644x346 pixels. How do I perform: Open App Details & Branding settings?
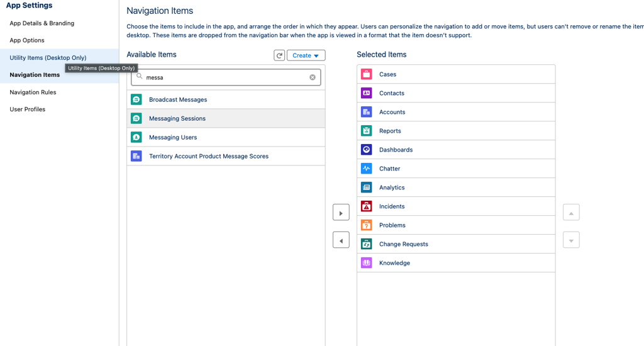(42, 23)
